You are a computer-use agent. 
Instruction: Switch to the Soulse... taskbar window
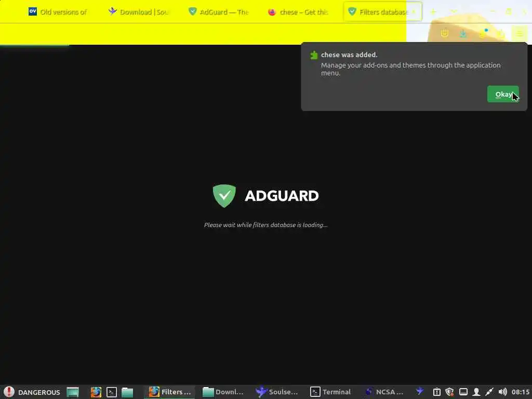(x=276, y=392)
